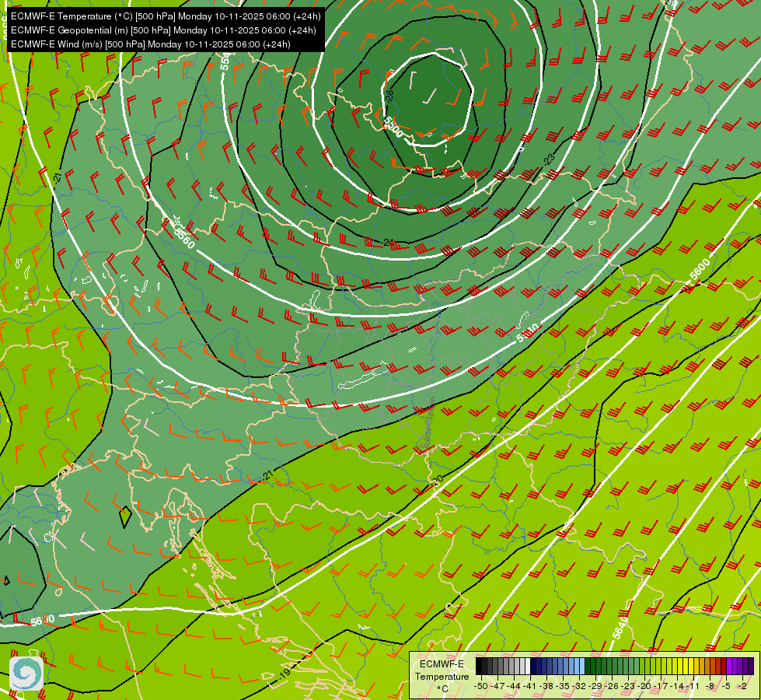Pick the white swatch just before -41

[x=528, y=666]
